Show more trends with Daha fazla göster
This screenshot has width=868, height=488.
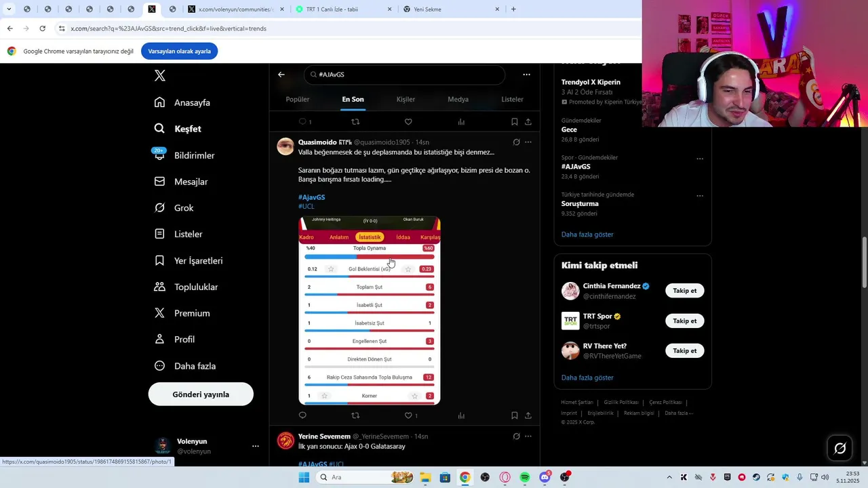pyautogui.click(x=587, y=235)
